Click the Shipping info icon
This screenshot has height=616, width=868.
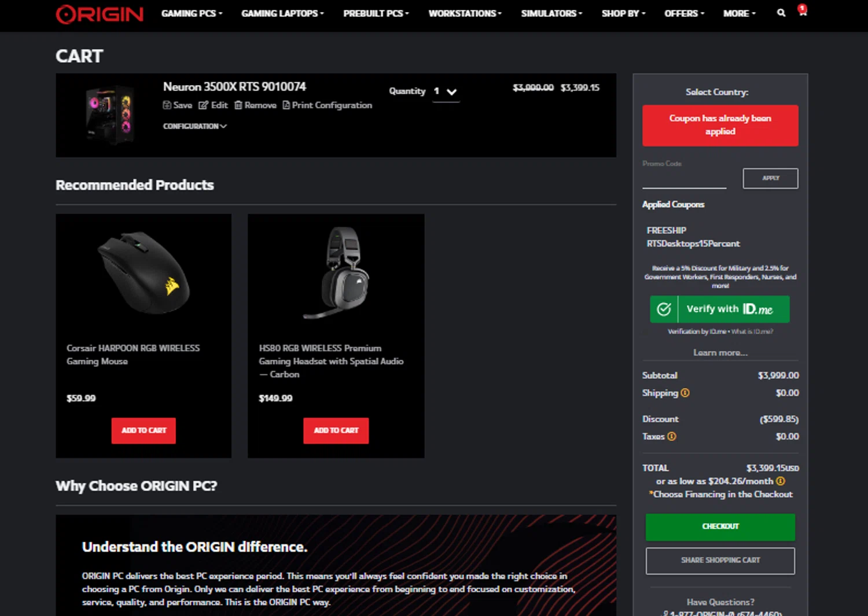685,393
